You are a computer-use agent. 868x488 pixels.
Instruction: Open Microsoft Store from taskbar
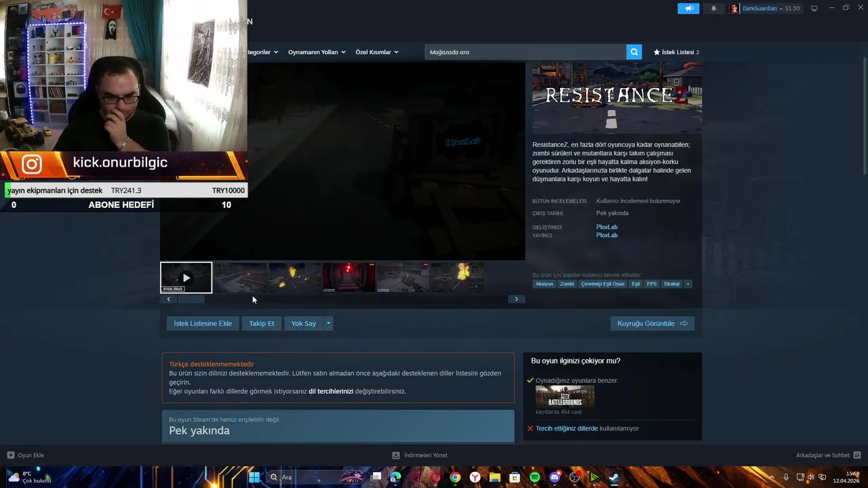click(x=515, y=477)
